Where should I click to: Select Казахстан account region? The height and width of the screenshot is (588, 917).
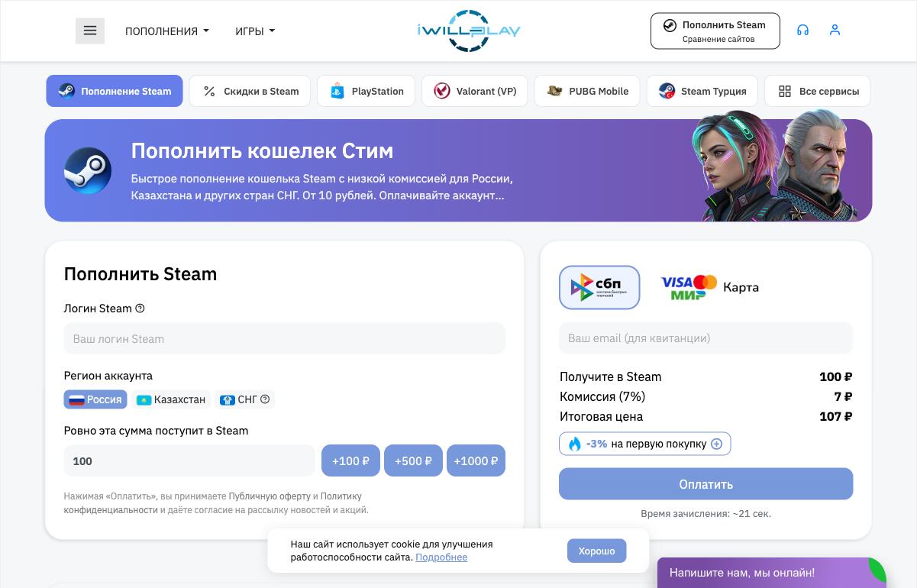point(171,399)
